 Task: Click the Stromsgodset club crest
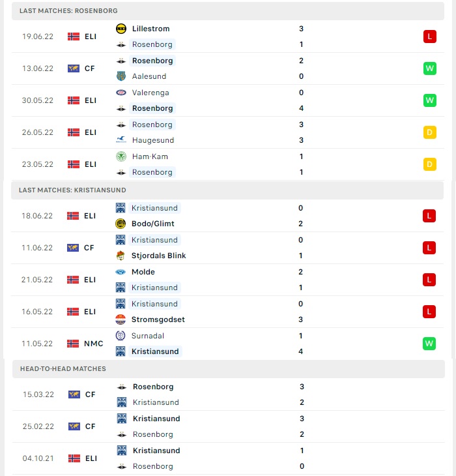pos(121,320)
